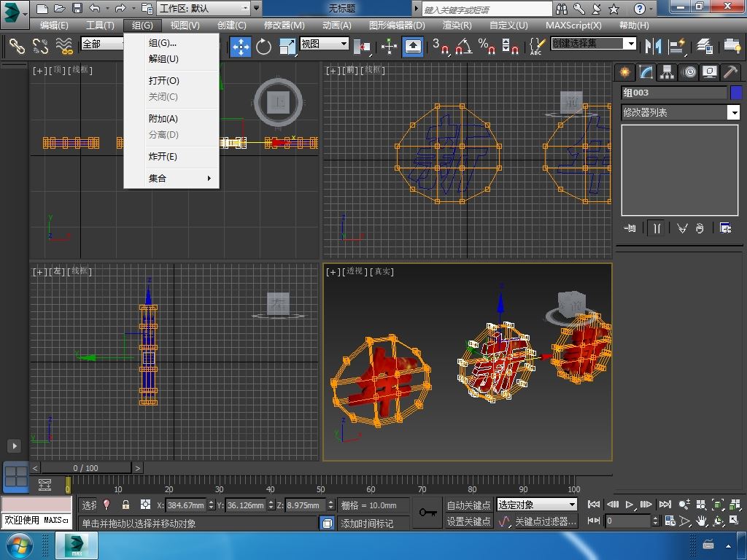Image resolution: width=747 pixels, height=560 pixels.
Task: Click the Pin Stack icon under modifier stack
Action: (x=630, y=228)
